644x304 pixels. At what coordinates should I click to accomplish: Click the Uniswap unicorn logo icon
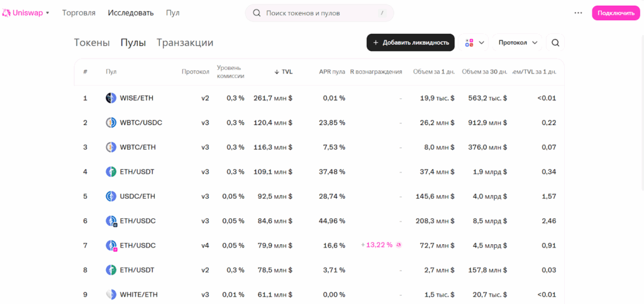[8, 13]
